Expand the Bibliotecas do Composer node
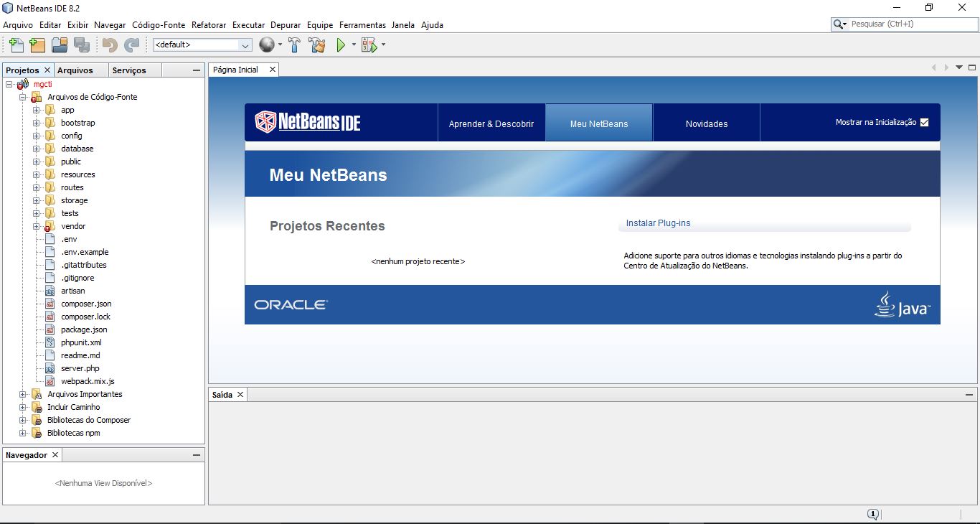The width and height of the screenshot is (980, 524). tap(22, 420)
